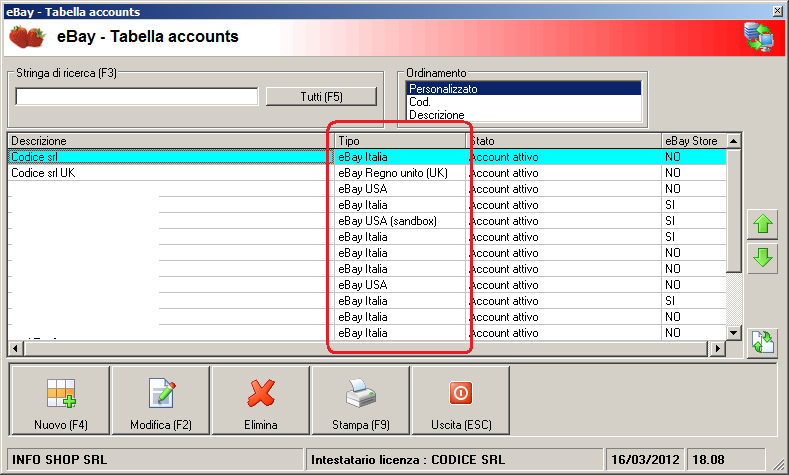Click the strawberry logo icon
The width and height of the screenshot is (789, 475).
[27, 37]
